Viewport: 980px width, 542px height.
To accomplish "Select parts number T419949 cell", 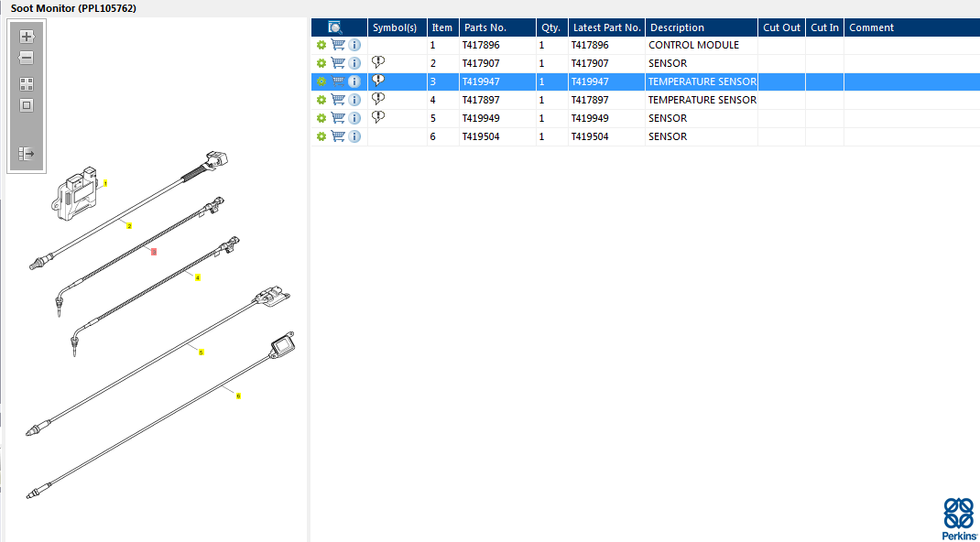I will tap(497, 118).
